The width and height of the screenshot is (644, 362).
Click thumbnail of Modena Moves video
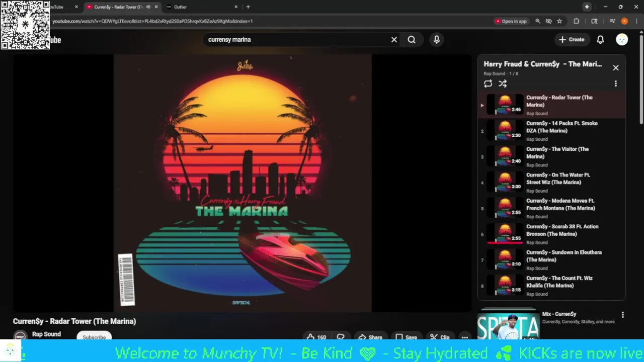click(x=505, y=207)
